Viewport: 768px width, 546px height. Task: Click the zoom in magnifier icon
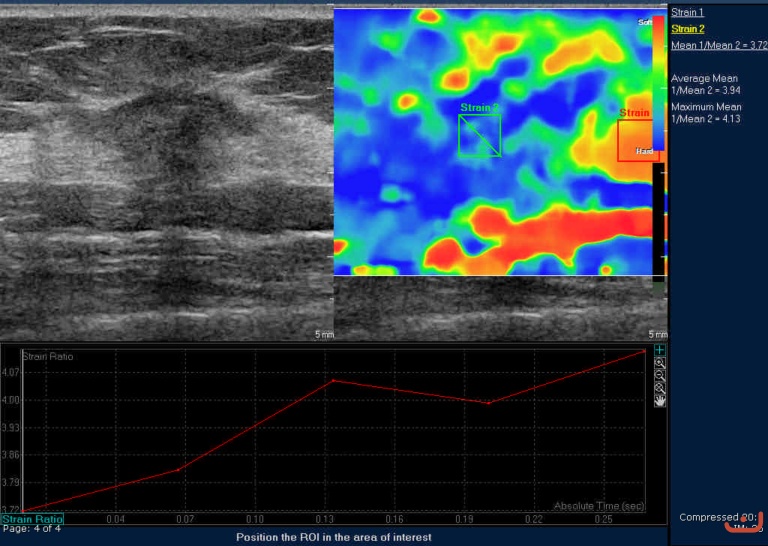tap(659, 363)
